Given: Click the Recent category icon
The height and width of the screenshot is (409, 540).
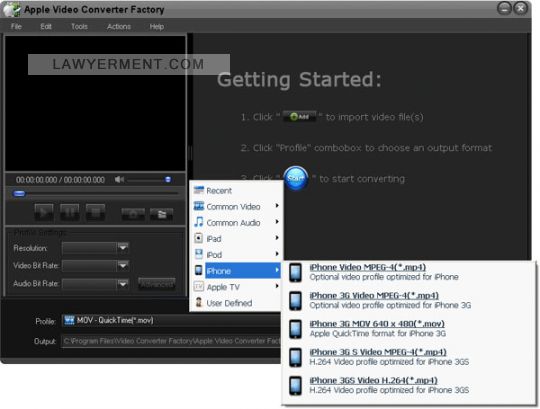Looking at the screenshot, I should (x=199, y=190).
